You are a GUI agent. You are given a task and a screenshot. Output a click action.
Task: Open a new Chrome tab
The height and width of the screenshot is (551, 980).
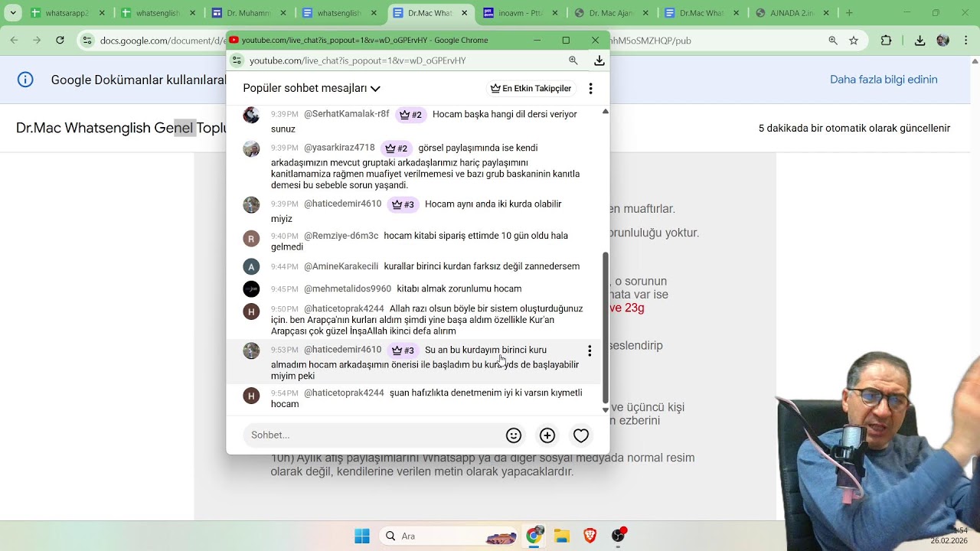point(849,13)
